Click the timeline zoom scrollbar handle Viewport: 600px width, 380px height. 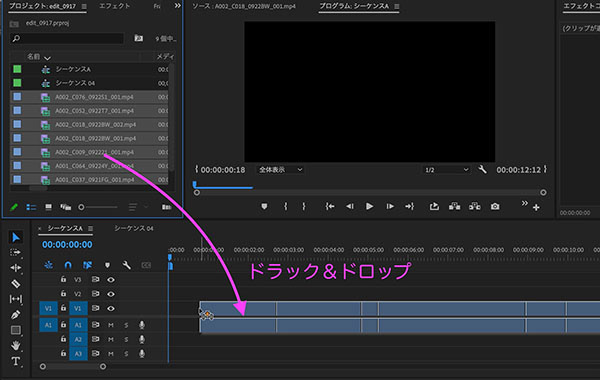103,366
